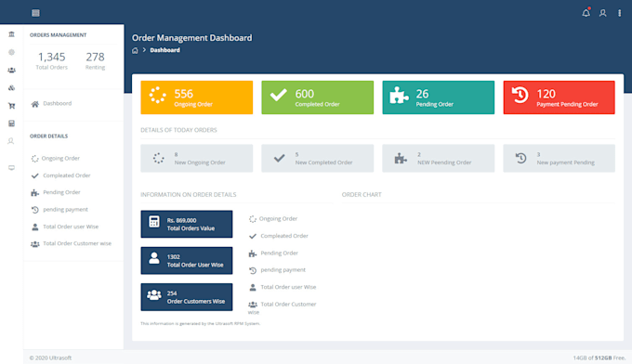This screenshot has width=632, height=364.
Task: Open the yellow 556 Ongoing Order card
Action: point(197,97)
